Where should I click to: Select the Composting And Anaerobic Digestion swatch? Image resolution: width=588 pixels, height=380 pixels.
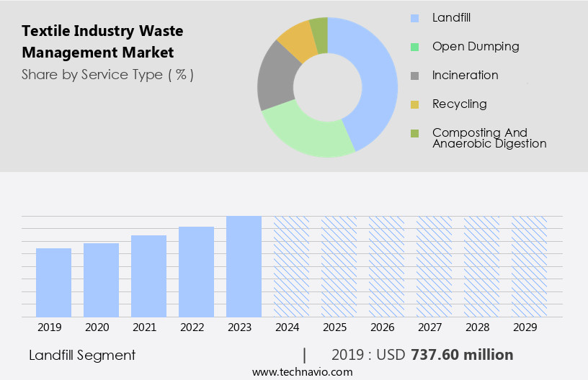pyautogui.click(x=414, y=133)
